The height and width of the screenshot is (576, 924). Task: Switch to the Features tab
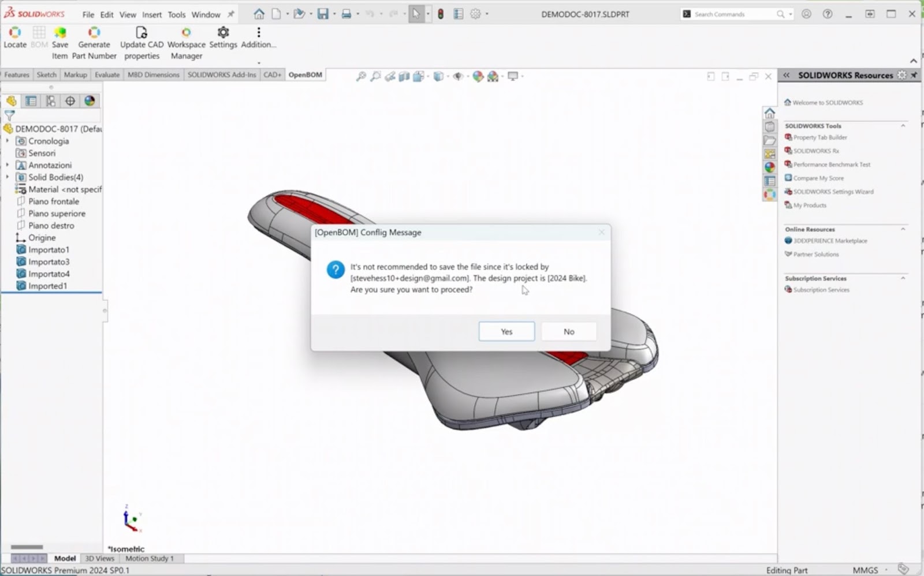coord(17,74)
